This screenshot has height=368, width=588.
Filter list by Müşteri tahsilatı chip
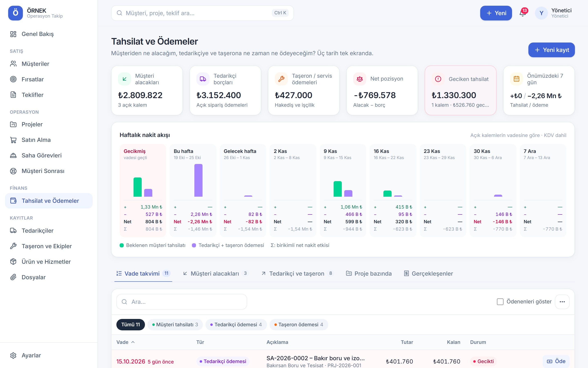pos(175,325)
